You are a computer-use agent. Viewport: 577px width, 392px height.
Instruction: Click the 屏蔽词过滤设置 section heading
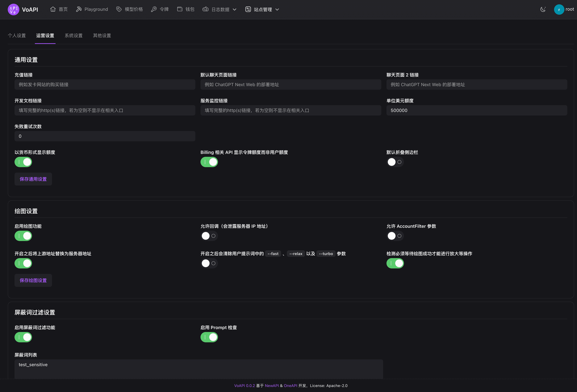[35, 312]
